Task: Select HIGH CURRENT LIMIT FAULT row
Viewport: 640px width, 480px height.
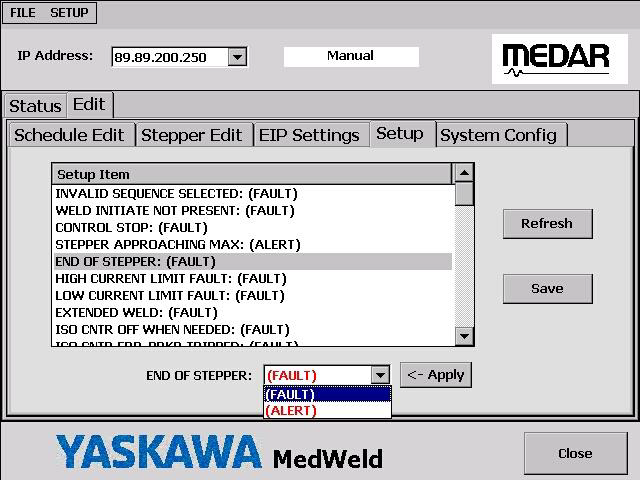Action: pyautogui.click(x=253, y=279)
